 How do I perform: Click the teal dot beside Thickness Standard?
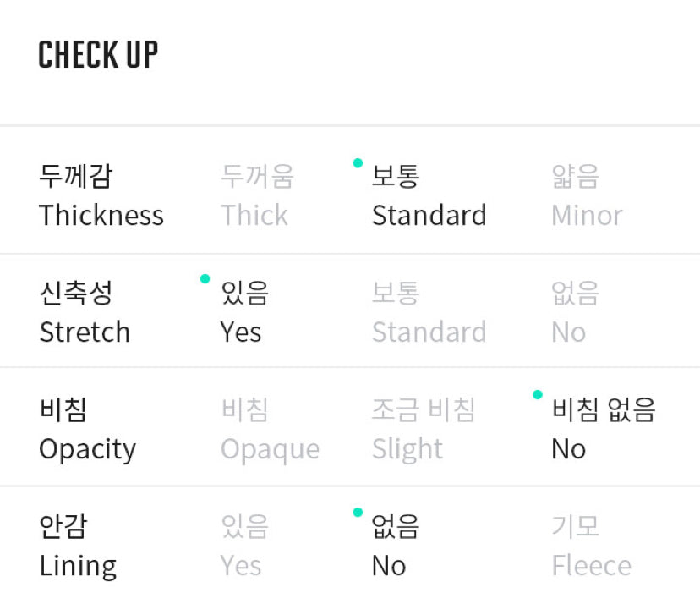tap(358, 163)
